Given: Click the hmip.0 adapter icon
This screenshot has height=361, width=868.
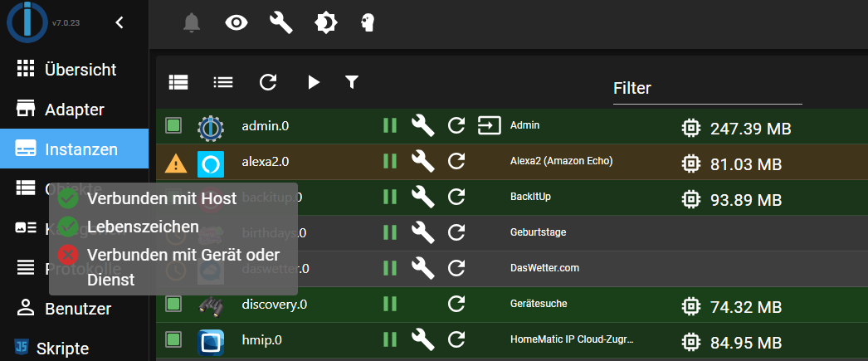Looking at the screenshot, I should 211,342.
